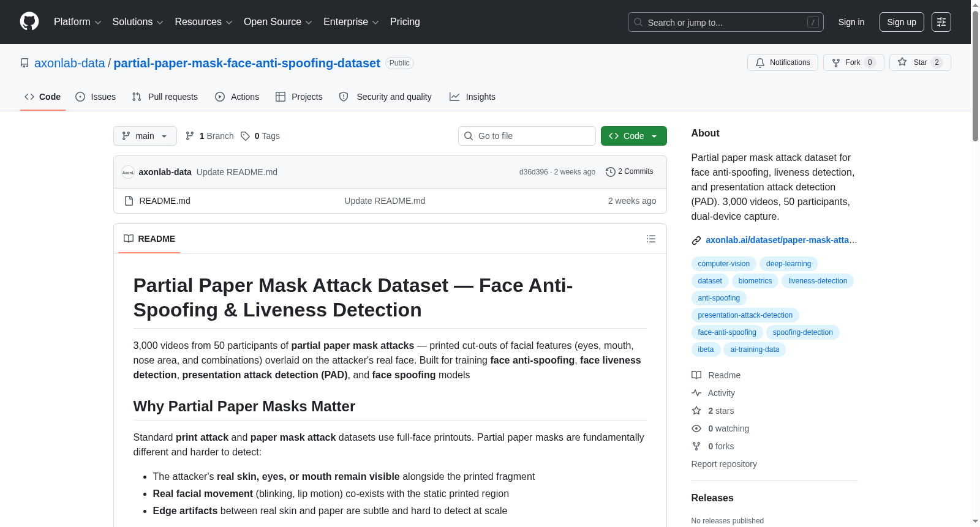Click the ai-training-data topic tag

[x=755, y=349]
